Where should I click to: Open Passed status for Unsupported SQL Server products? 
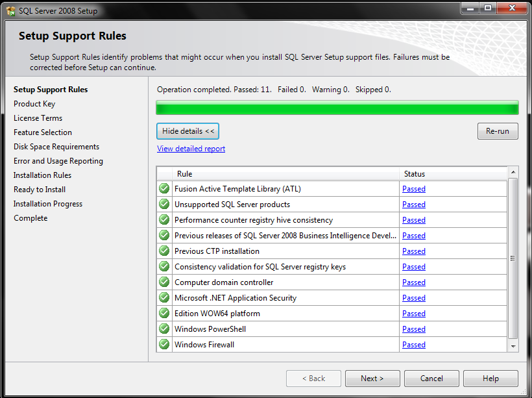413,205
